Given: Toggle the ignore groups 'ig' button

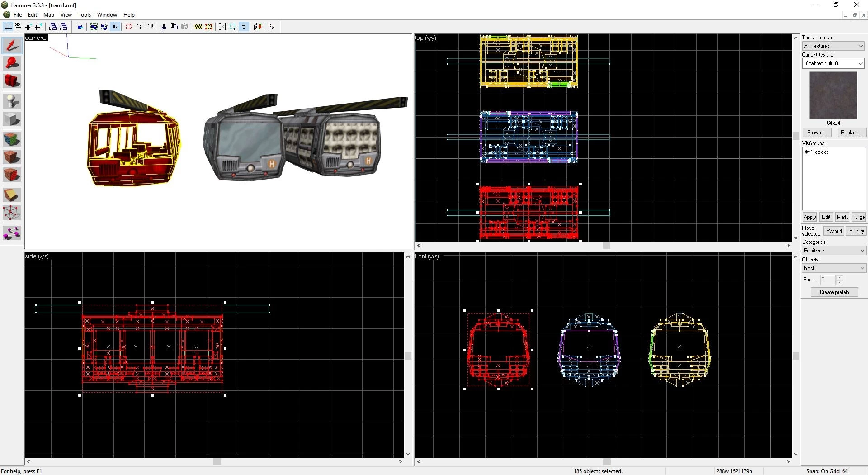Looking at the screenshot, I should click(x=115, y=27).
